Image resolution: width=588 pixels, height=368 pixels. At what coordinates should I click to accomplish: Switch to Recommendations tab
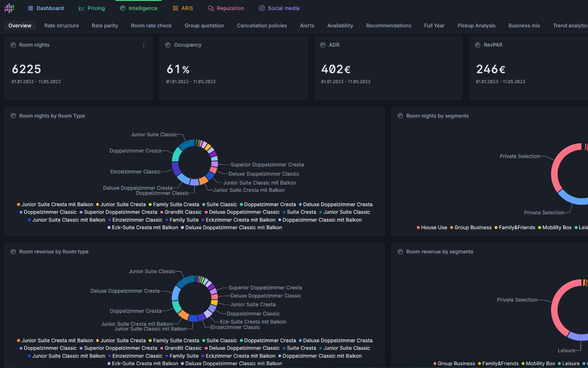click(388, 26)
